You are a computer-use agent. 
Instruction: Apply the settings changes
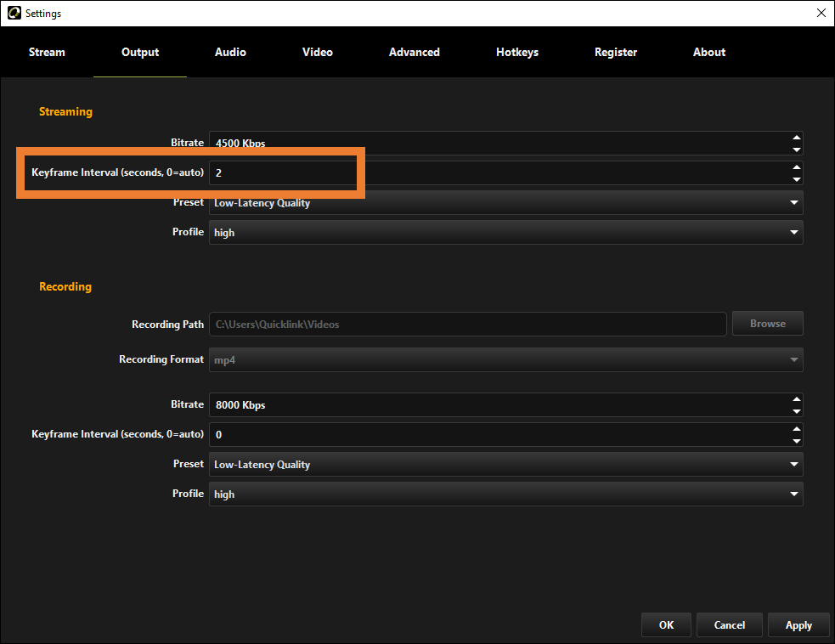click(x=798, y=624)
